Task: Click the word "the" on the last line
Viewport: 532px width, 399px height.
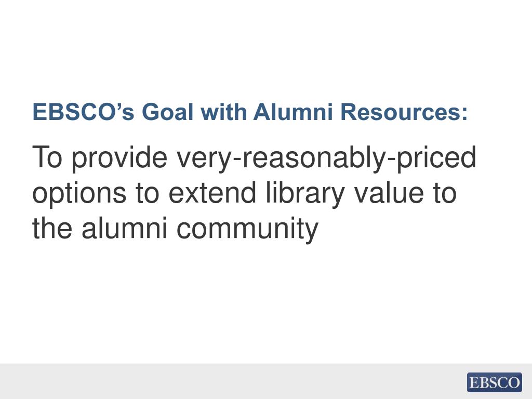Action: click(x=52, y=228)
